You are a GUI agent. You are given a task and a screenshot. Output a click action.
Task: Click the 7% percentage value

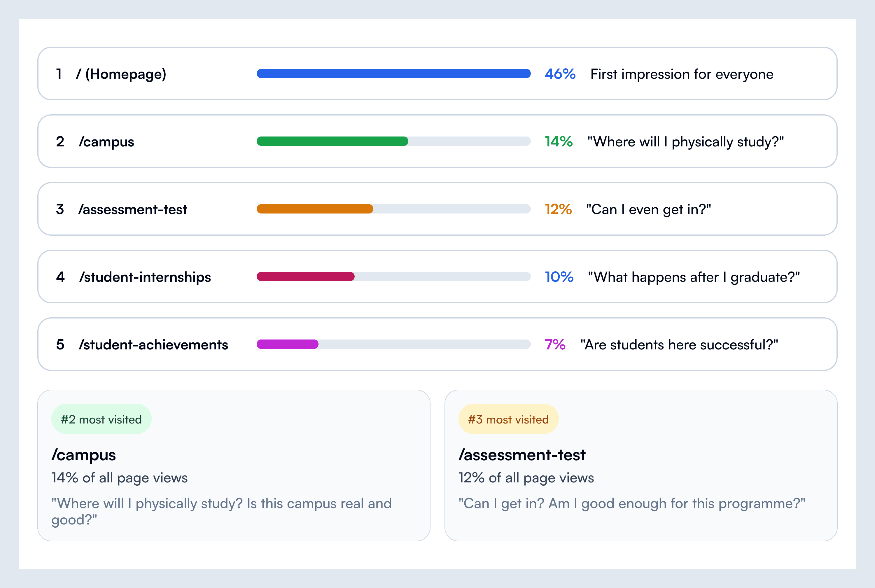click(554, 345)
